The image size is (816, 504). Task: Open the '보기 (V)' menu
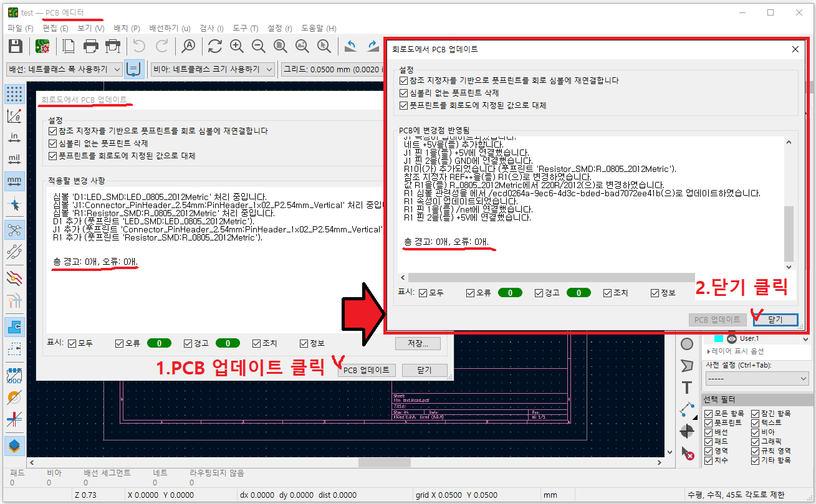[91, 28]
